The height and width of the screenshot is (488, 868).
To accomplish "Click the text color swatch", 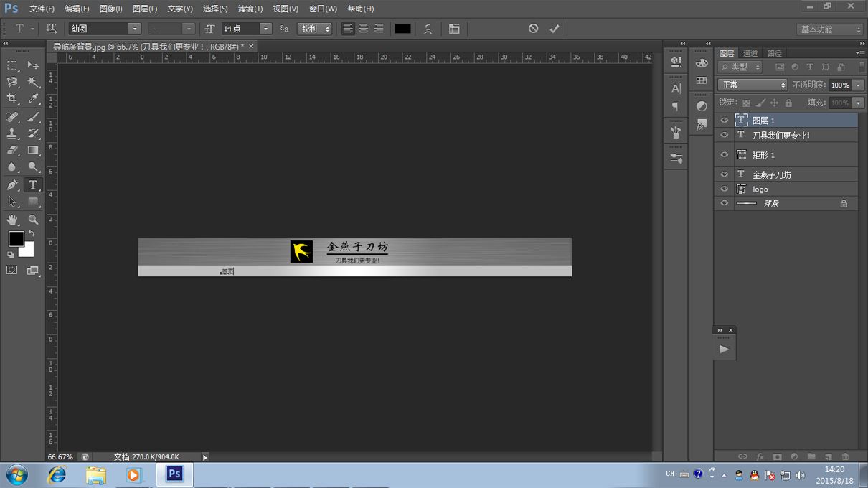I will coord(403,29).
